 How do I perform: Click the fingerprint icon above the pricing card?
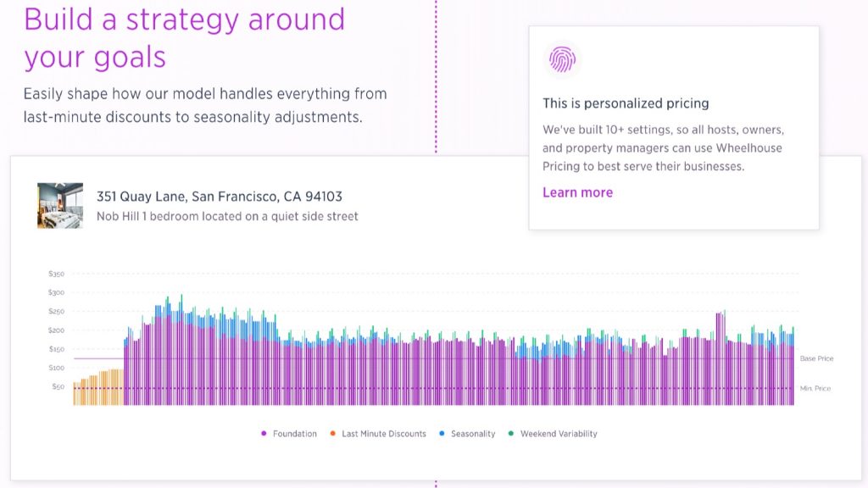point(563,59)
